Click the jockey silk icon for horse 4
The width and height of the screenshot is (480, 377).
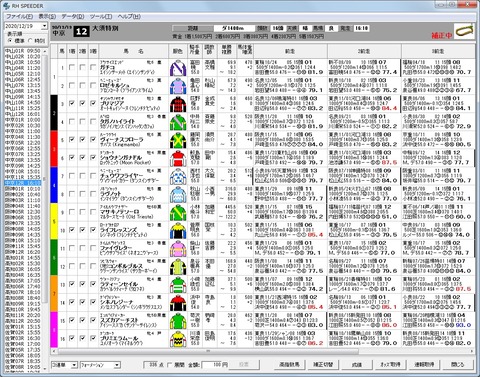178,122
